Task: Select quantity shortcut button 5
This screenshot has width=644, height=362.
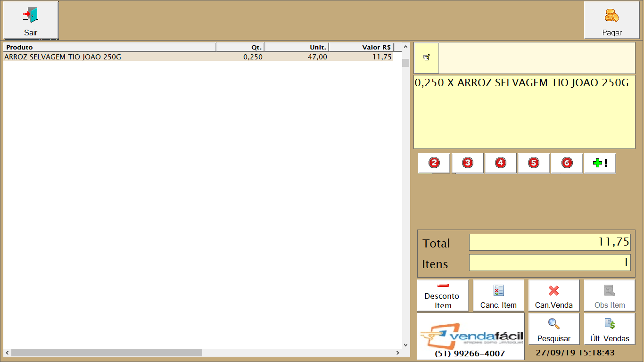Action: point(533,163)
